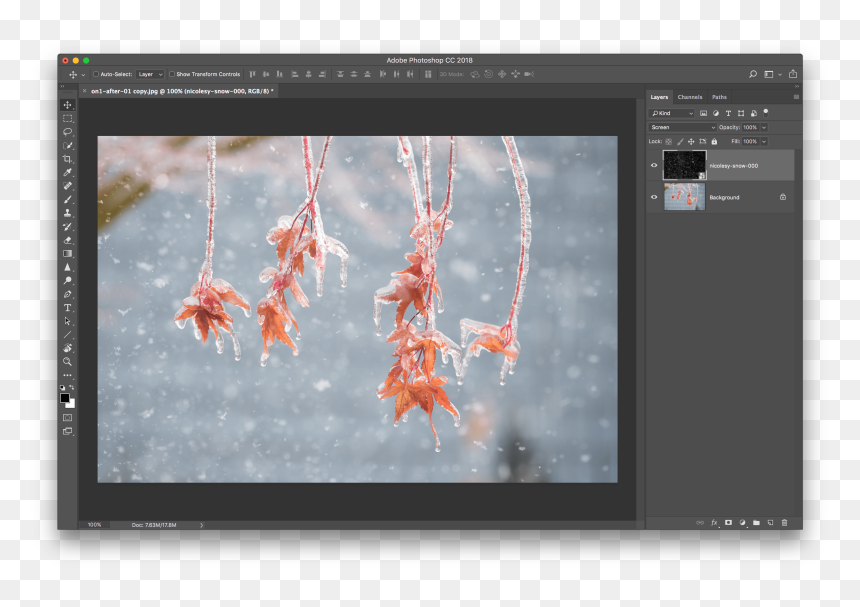Screen dimensions: 860x607
Task: Expand the status bar info arrow
Action: [201, 525]
